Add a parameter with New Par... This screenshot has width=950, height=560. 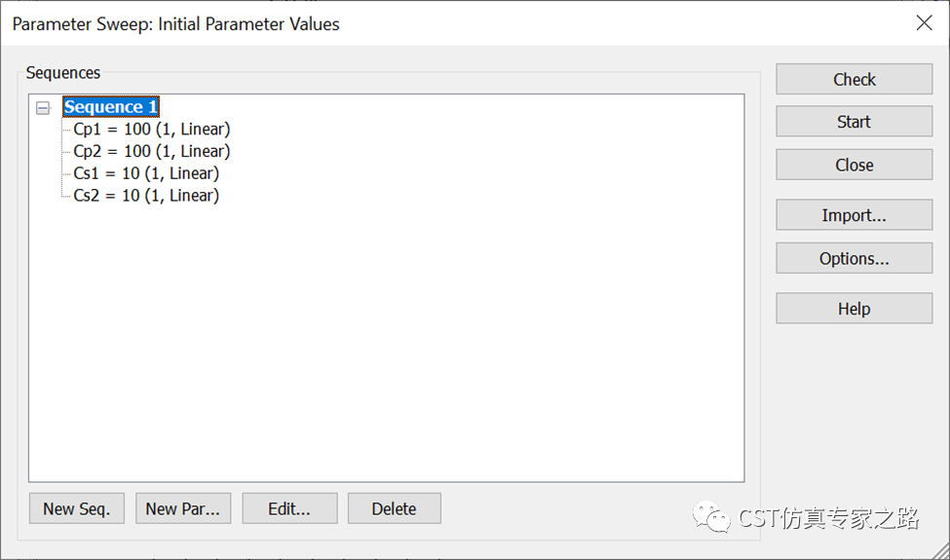click(x=183, y=508)
